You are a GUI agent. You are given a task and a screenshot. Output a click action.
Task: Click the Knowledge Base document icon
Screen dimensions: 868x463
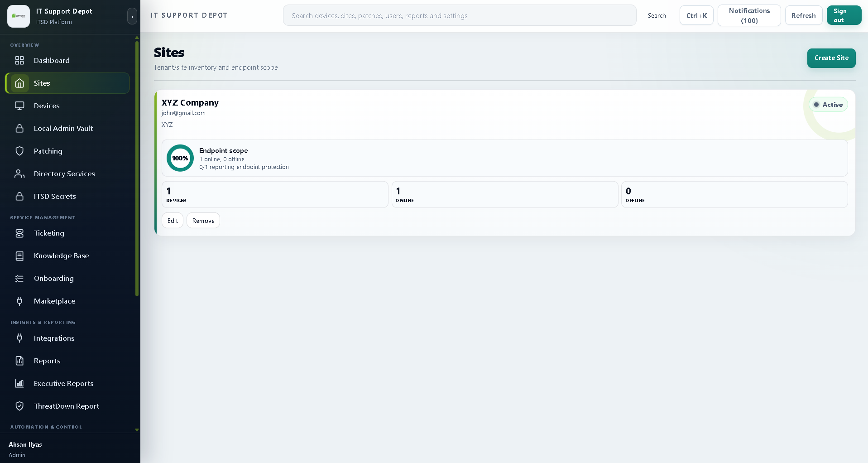[x=19, y=256]
